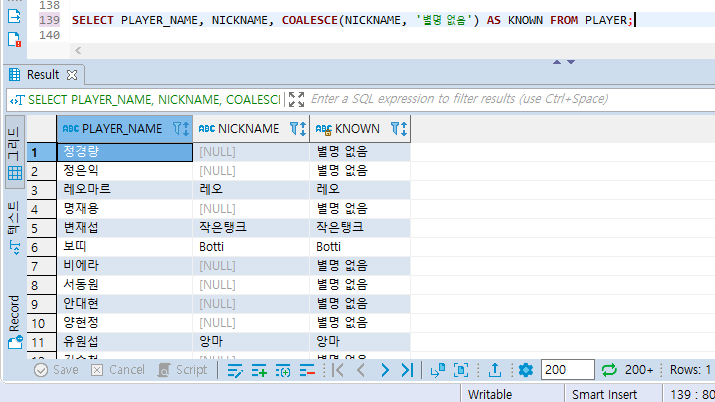This screenshot has height=402, width=715.
Task: Open filter menu for the NICKNAME column
Action: coord(294,129)
